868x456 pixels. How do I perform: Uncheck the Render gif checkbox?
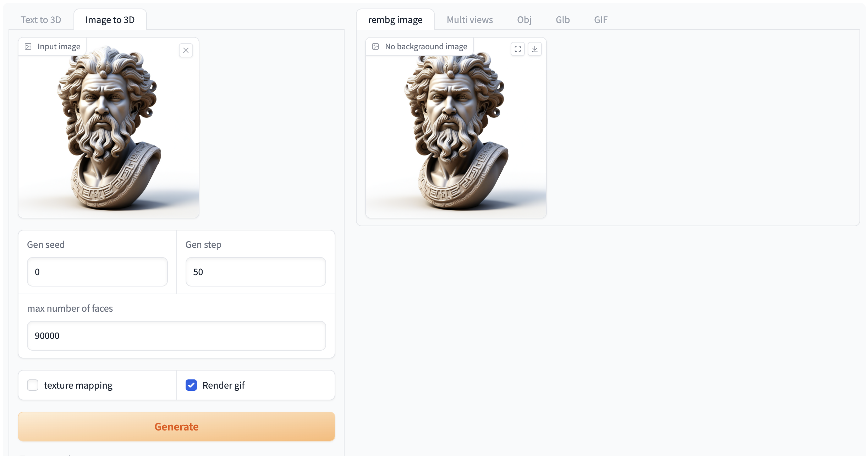pyautogui.click(x=191, y=385)
